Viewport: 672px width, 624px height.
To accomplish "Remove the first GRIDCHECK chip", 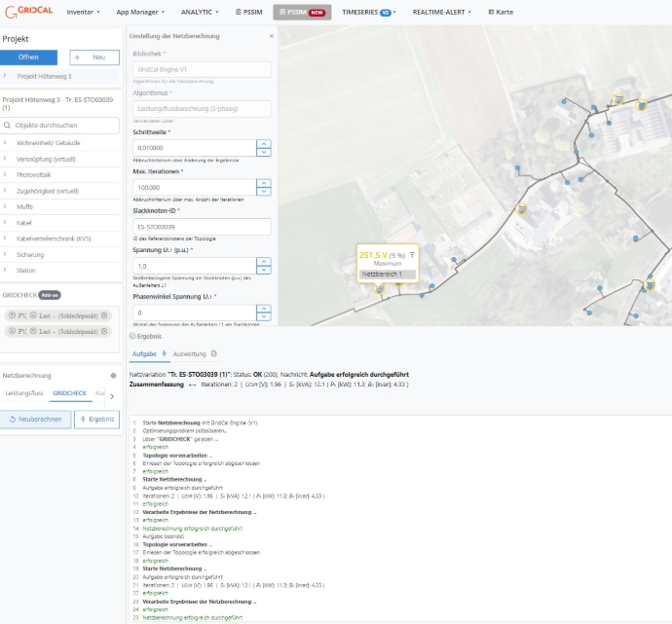I will click(x=105, y=316).
